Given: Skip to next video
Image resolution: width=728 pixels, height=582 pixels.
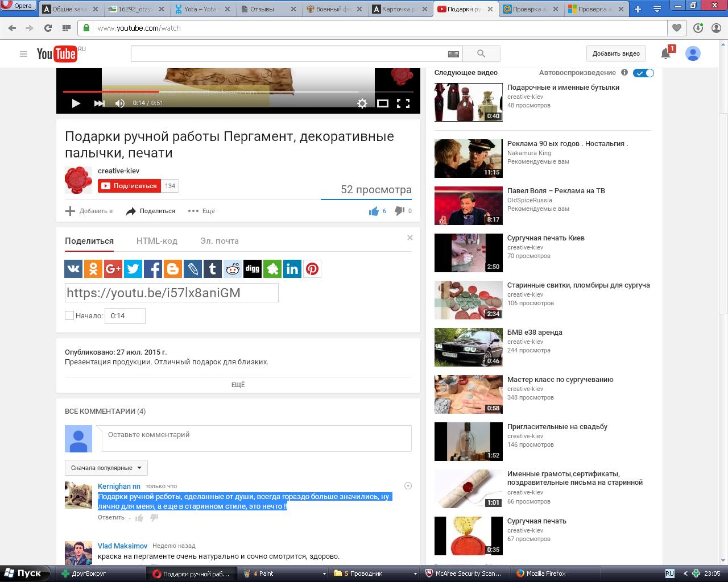Looking at the screenshot, I should 99,103.
